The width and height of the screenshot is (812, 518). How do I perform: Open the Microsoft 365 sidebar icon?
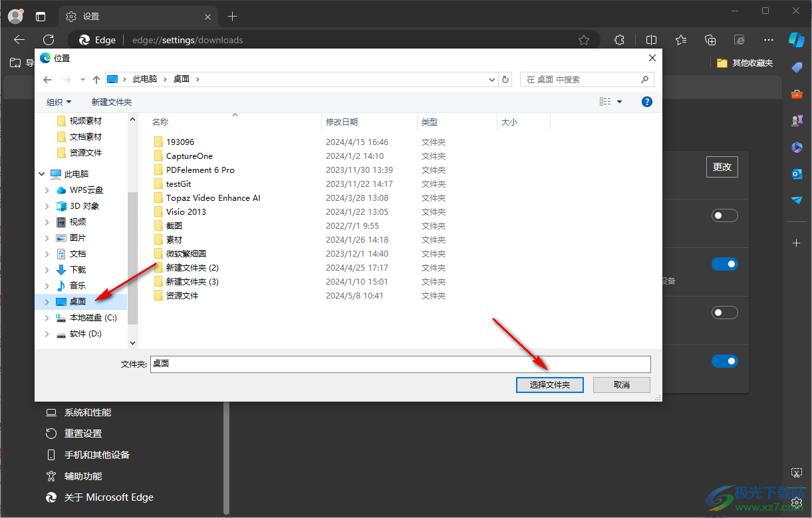pyautogui.click(x=797, y=147)
